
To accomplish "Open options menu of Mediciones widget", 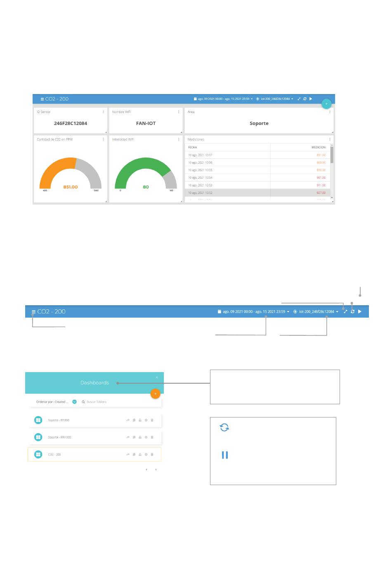I will pos(330,139).
